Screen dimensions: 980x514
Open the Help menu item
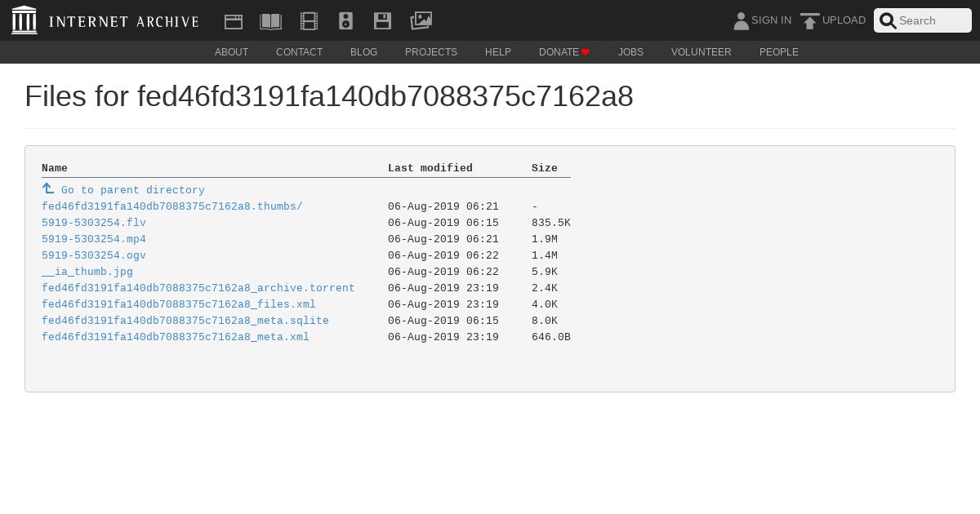click(x=498, y=52)
